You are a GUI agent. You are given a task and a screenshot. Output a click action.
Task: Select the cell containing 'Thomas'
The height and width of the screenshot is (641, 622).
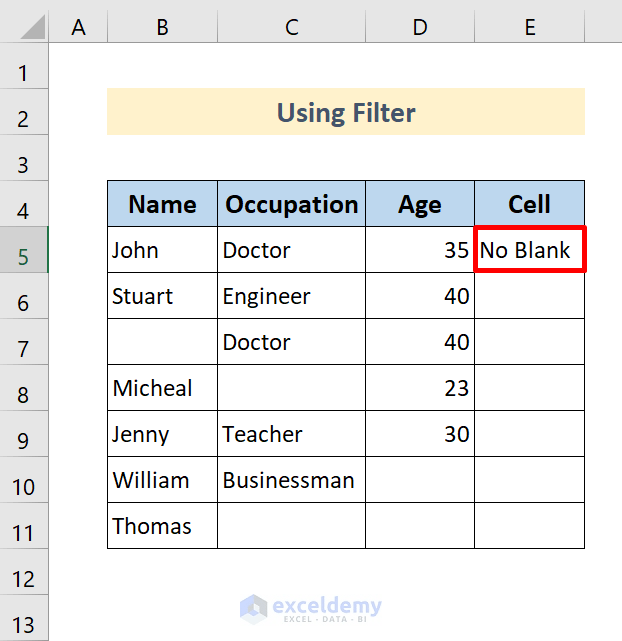tap(163, 526)
